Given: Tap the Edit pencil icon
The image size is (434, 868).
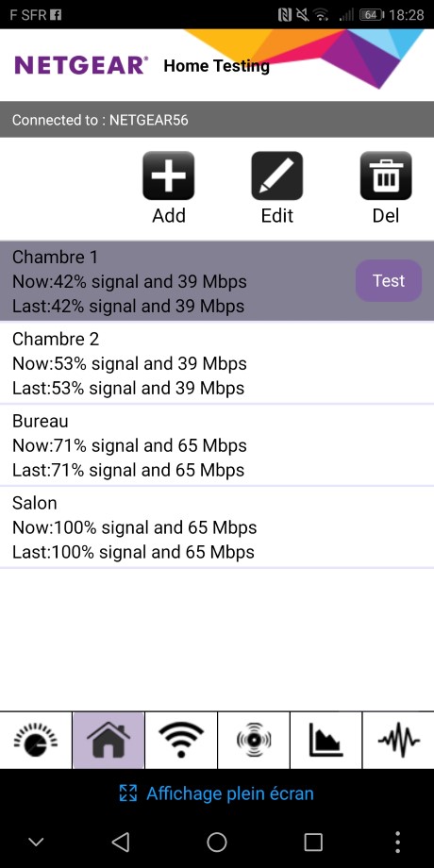Looking at the screenshot, I should [x=276, y=175].
